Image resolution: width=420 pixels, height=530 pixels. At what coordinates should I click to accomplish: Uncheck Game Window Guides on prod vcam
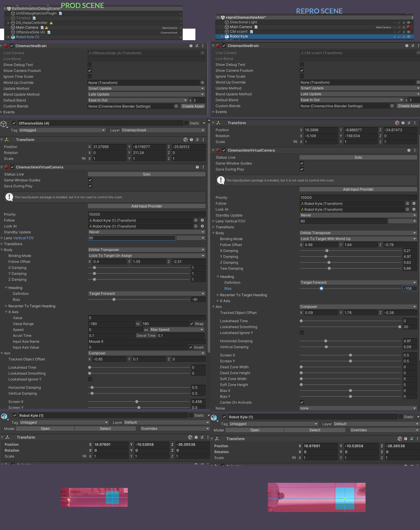90,180
